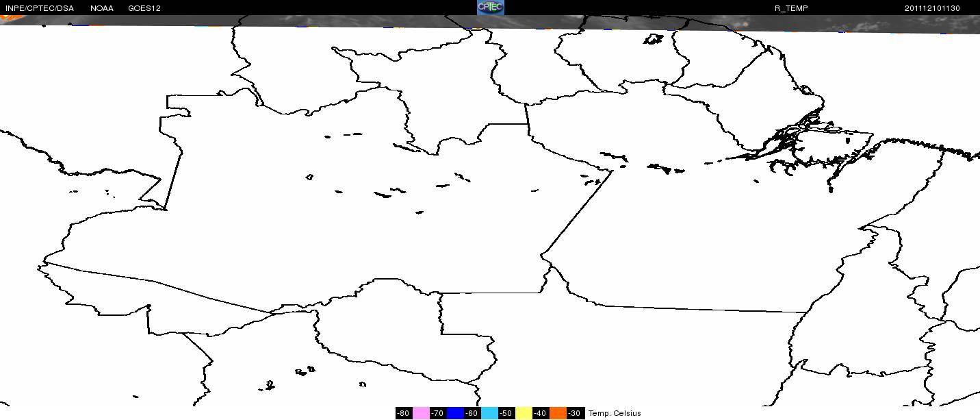The width and height of the screenshot is (980, 420).
Task: Click the INPE/CPTEC/DSA header text
Action: click(40, 8)
